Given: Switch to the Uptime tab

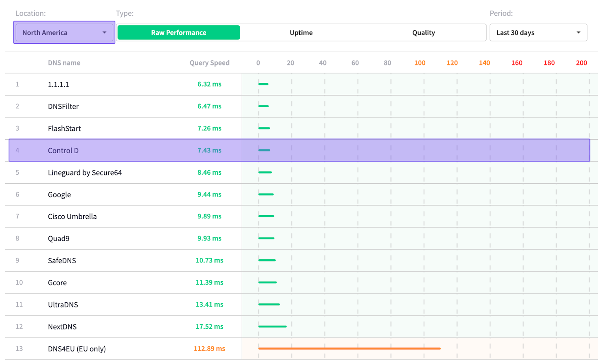Looking at the screenshot, I should (301, 33).
